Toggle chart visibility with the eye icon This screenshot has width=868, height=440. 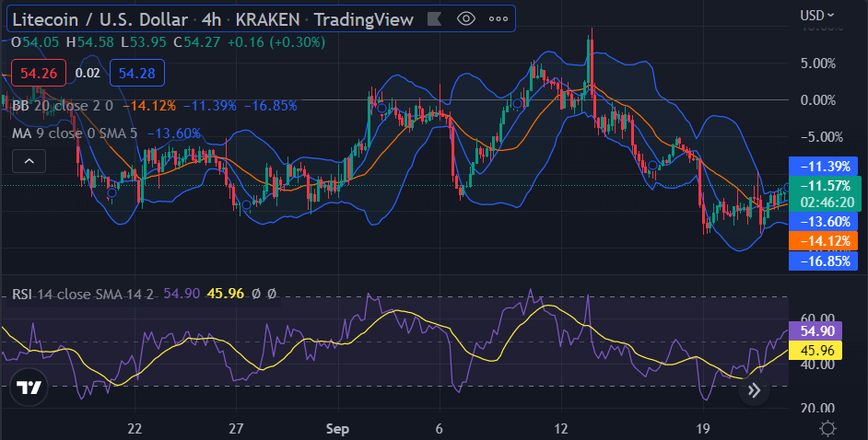pyautogui.click(x=466, y=19)
